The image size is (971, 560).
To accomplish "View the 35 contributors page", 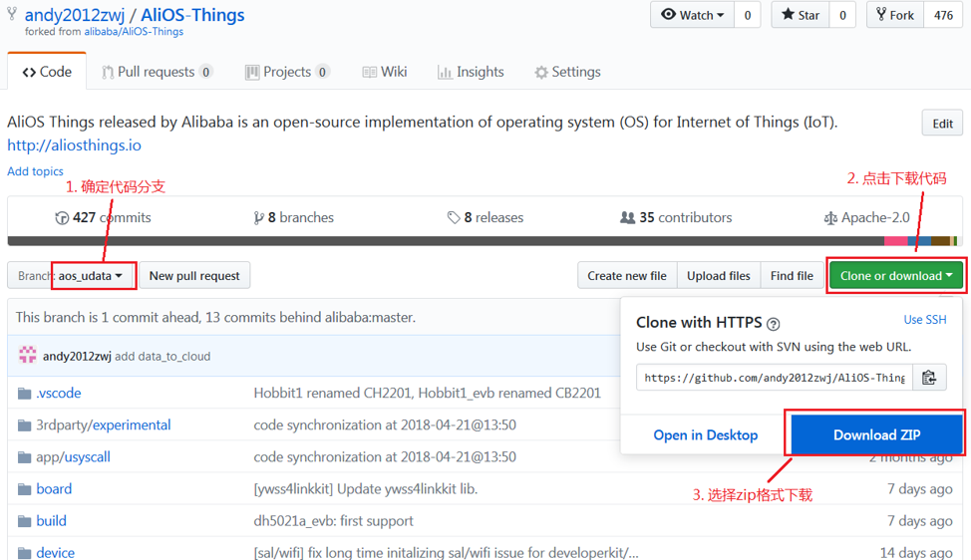I will [676, 218].
